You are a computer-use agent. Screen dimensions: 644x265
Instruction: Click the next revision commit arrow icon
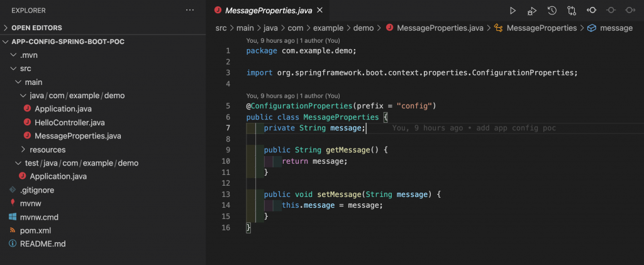[630, 11]
